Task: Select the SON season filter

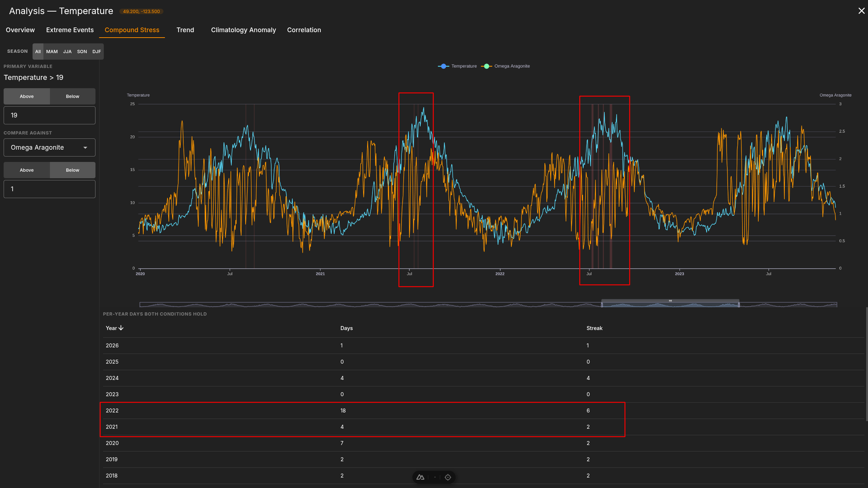Action: [x=82, y=51]
